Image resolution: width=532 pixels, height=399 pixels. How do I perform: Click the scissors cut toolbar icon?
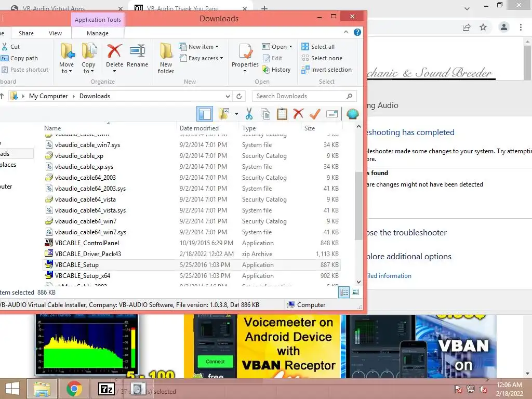[249, 114]
